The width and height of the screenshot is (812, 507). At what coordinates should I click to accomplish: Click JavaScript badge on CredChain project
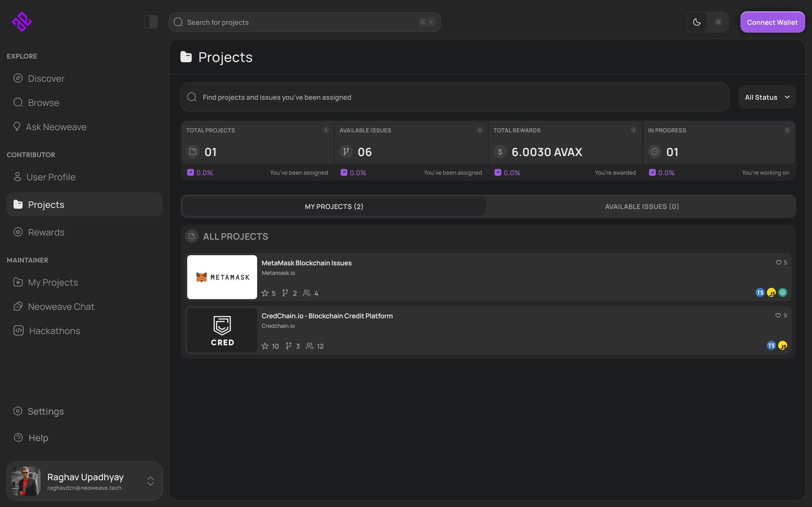tap(782, 345)
